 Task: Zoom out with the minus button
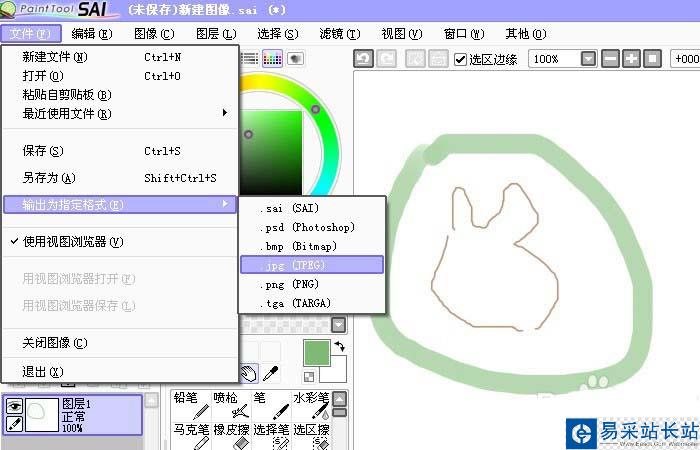click(x=610, y=59)
